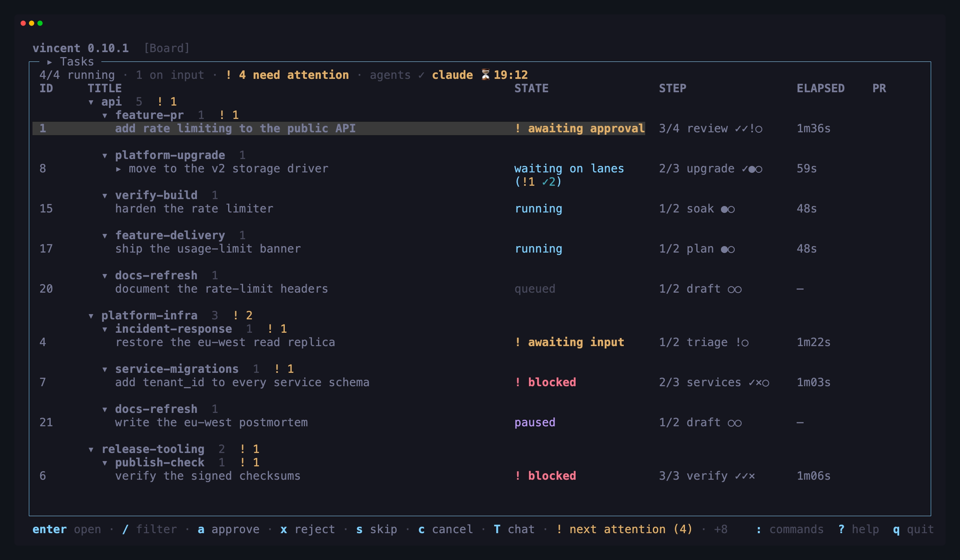
Task: Click the 's skip' shortcut
Action: [376, 529]
